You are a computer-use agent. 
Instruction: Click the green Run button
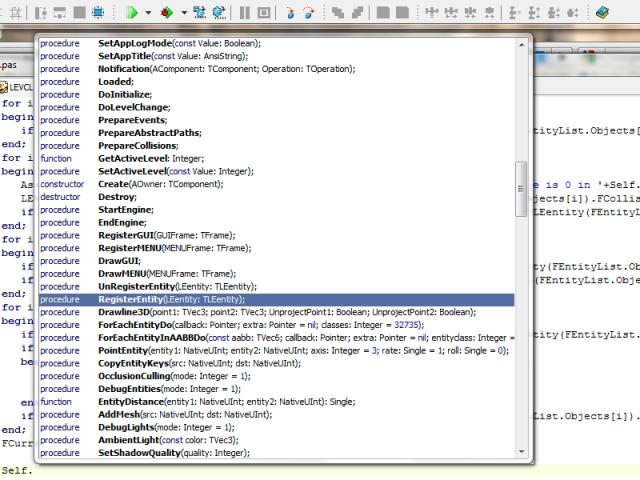tap(132, 12)
